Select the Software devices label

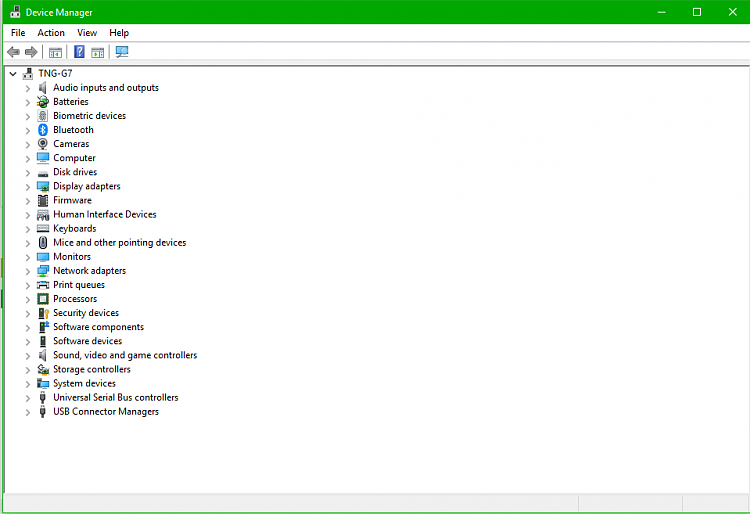[x=88, y=341]
